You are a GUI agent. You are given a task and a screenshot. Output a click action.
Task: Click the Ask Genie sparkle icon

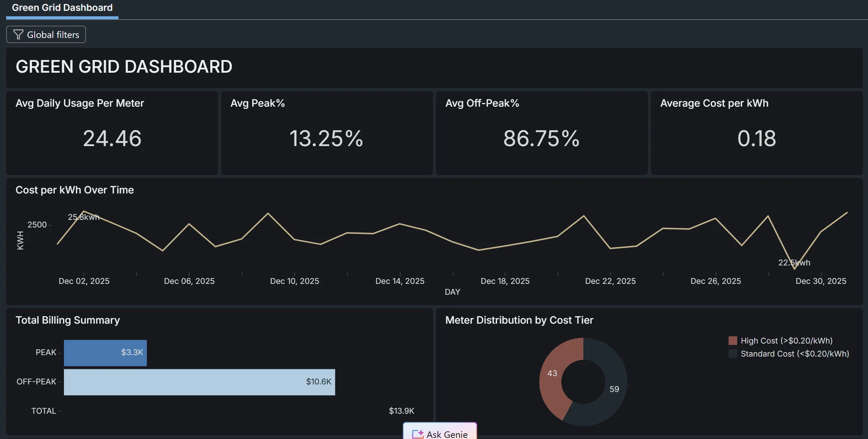(x=418, y=434)
